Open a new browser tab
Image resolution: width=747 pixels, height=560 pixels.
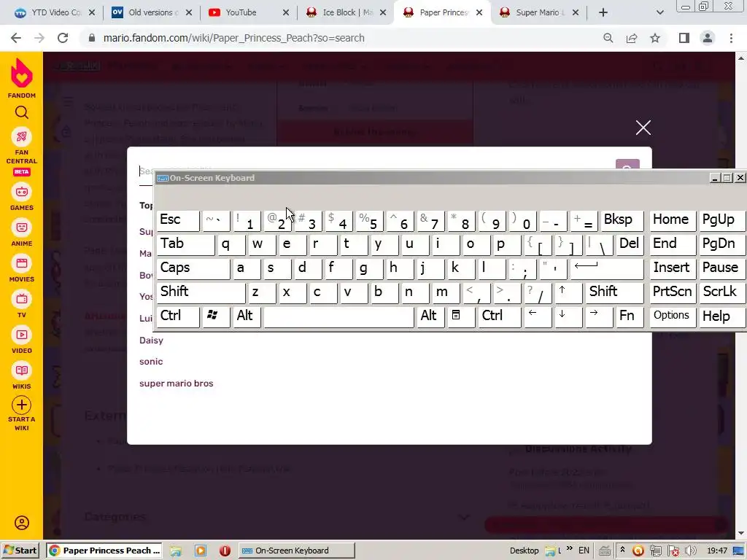603,12
